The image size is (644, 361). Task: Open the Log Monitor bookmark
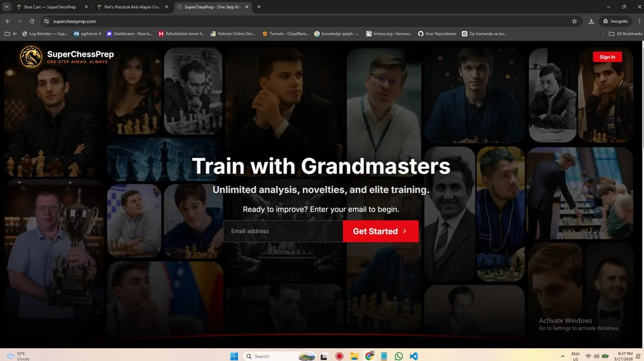pos(44,34)
